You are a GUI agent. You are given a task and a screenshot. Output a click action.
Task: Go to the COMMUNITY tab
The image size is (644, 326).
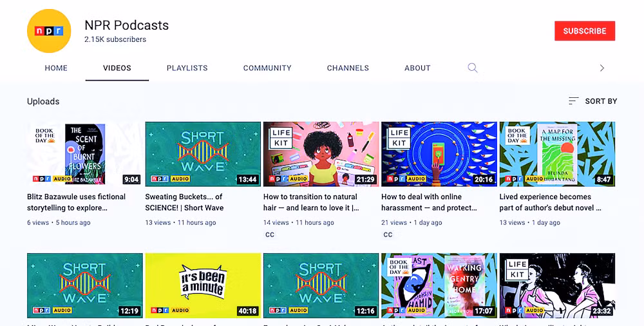[x=267, y=68]
